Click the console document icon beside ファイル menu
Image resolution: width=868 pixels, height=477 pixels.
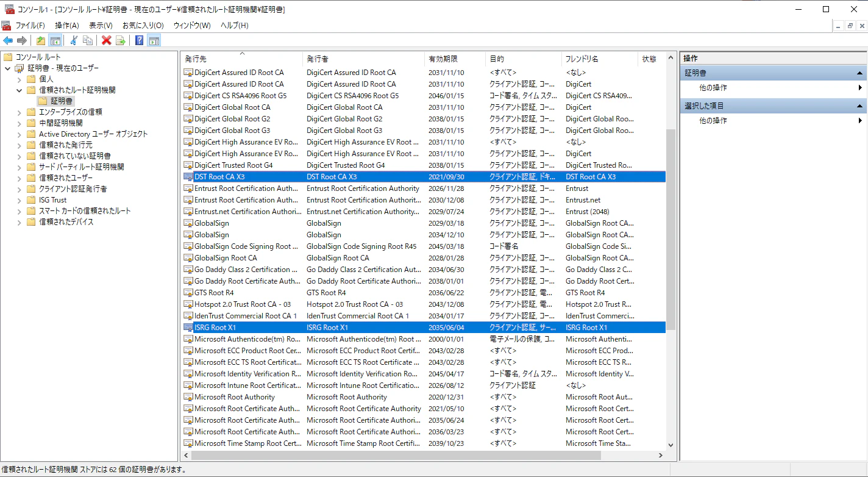(6, 25)
